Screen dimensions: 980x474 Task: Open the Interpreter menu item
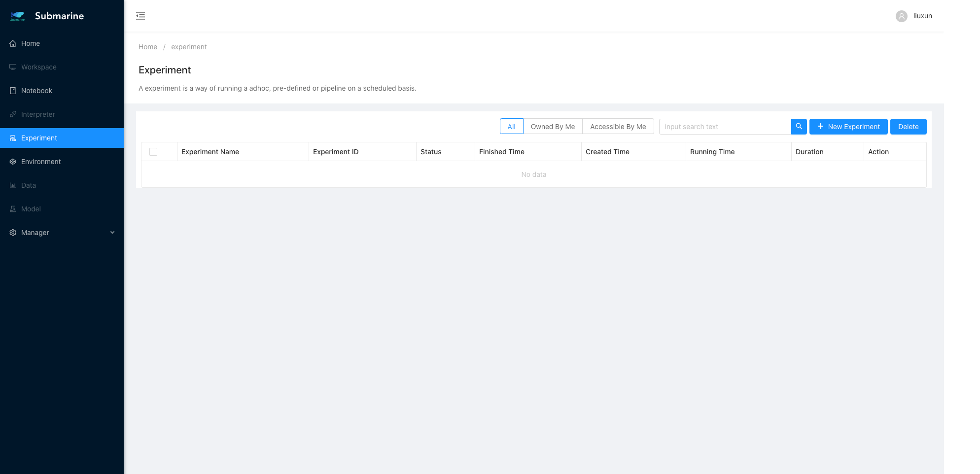(x=62, y=114)
